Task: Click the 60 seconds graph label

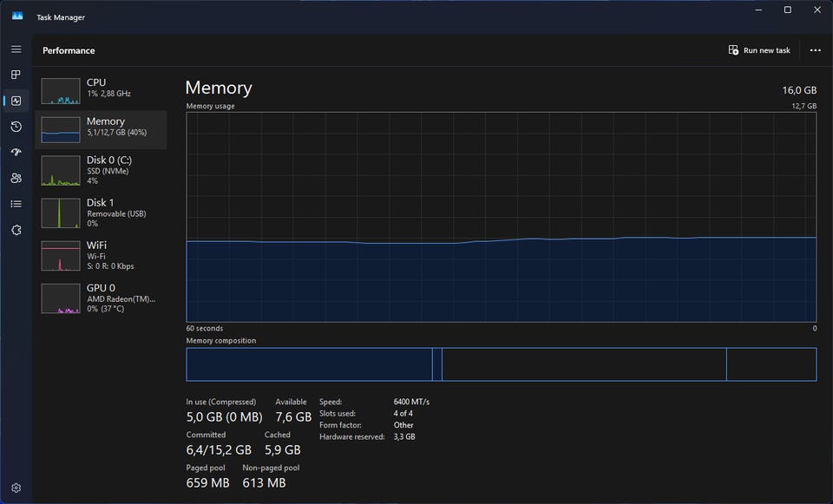Action: [x=205, y=328]
